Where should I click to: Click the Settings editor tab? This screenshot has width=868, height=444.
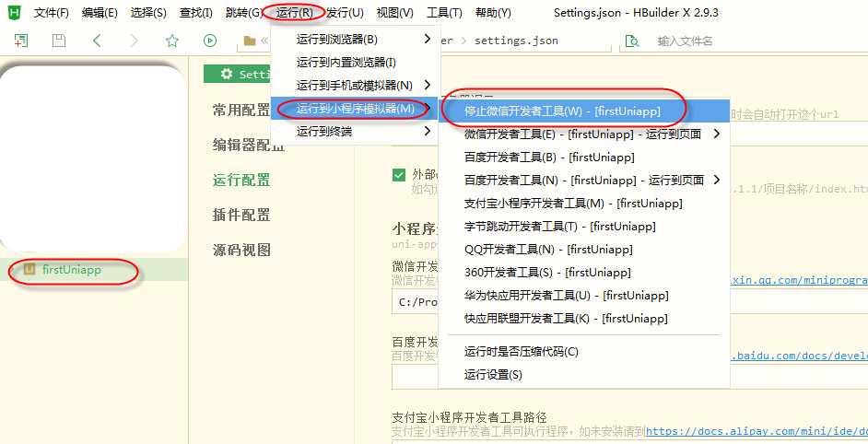point(237,74)
